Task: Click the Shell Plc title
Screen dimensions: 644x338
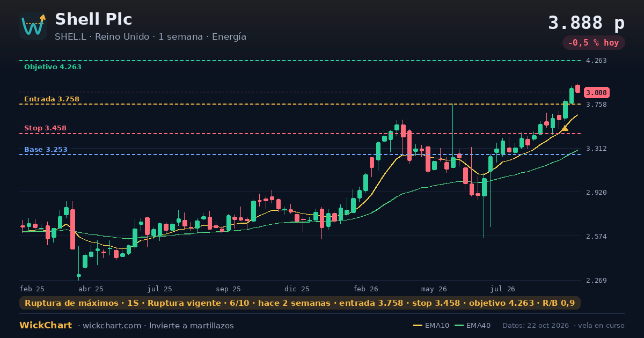Action: click(x=93, y=19)
